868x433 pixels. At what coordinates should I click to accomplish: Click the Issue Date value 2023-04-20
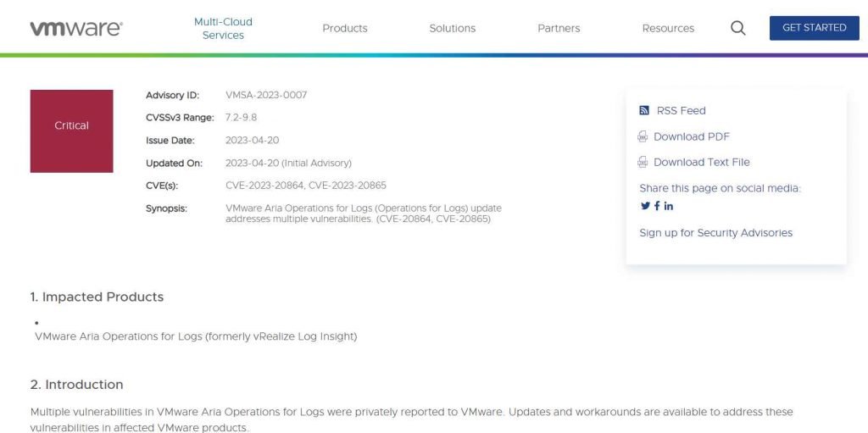point(252,141)
